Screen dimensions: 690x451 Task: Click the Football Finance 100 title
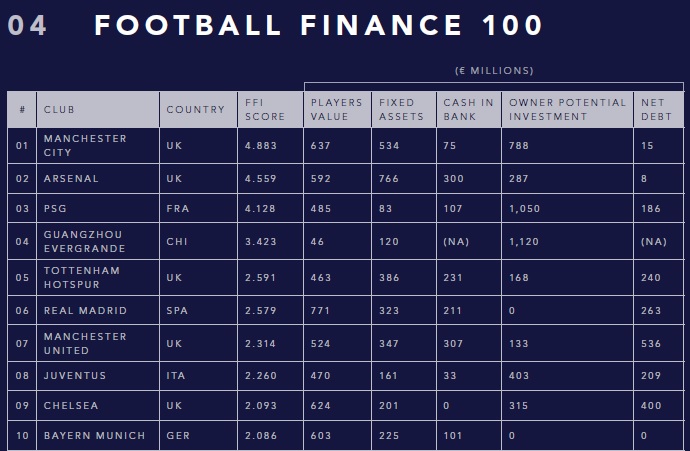318,25
